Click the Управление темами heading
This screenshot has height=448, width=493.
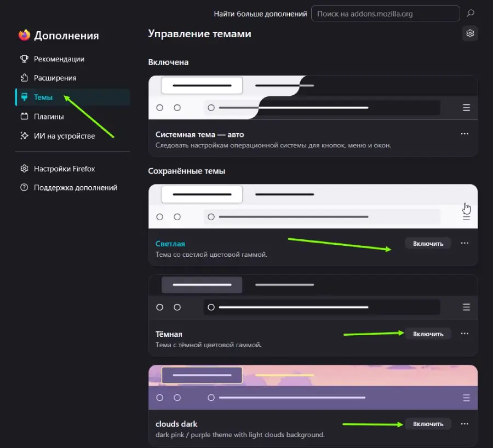click(x=199, y=33)
